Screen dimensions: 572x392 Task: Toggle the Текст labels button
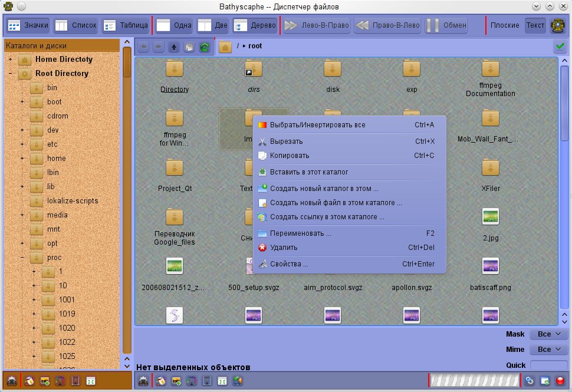pyautogui.click(x=535, y=25)
